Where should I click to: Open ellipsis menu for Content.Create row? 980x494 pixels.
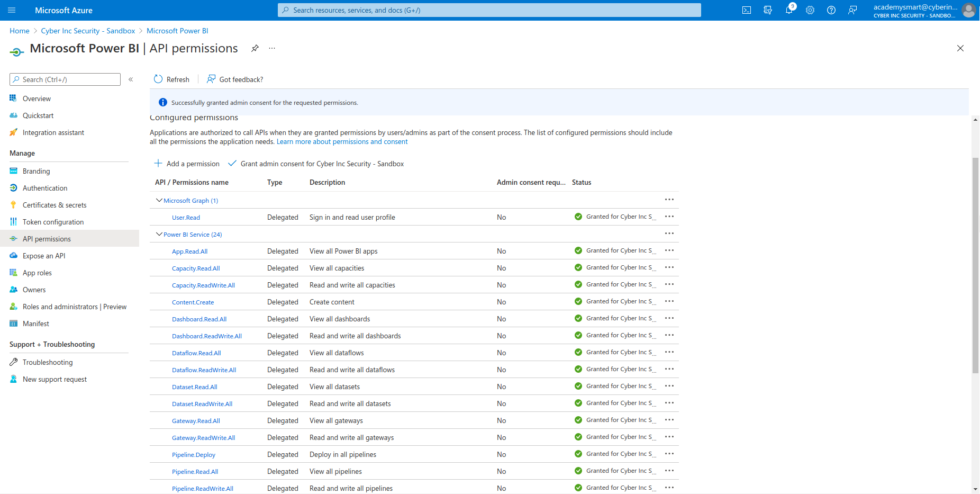click(x=669, y=301)
